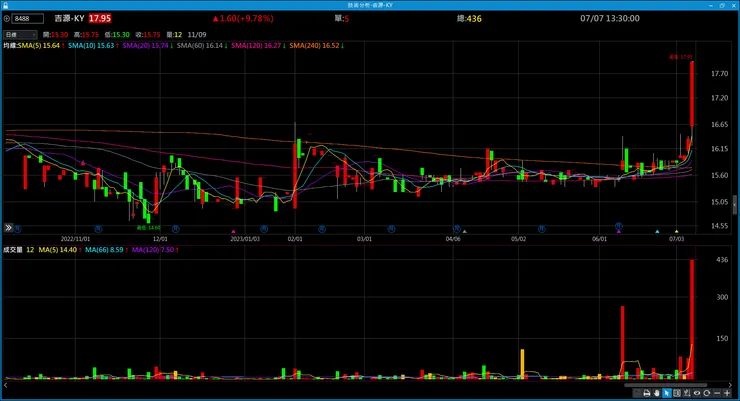Click the lock icon in title bar
Screen dimensions: 740x401
point(5,5)
